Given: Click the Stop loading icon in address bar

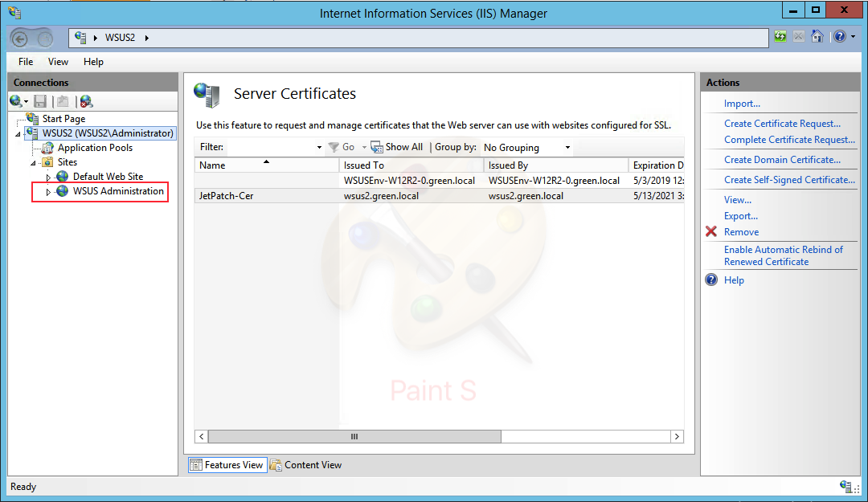Looking at the screenshot, I should [799, 37].
